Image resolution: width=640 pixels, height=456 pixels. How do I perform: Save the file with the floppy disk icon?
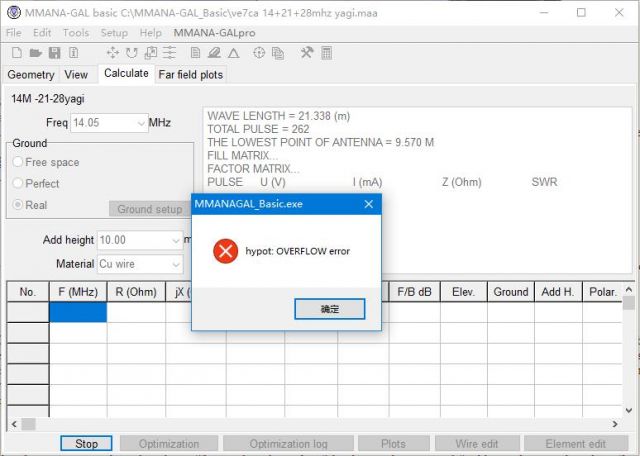coord(54,53)
